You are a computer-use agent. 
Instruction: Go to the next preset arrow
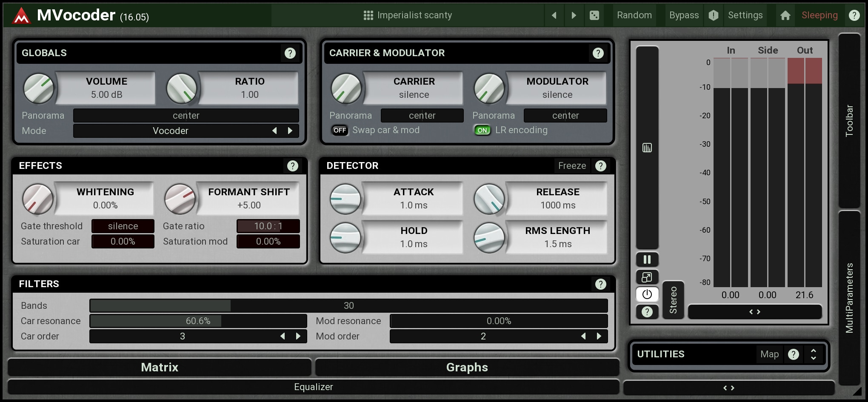tap(574, 15)
